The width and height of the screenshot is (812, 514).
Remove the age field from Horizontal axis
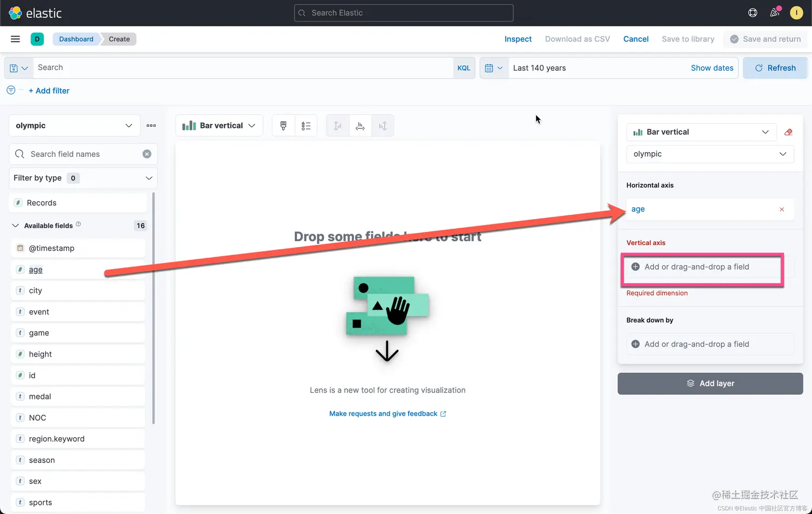click(782, 209)
